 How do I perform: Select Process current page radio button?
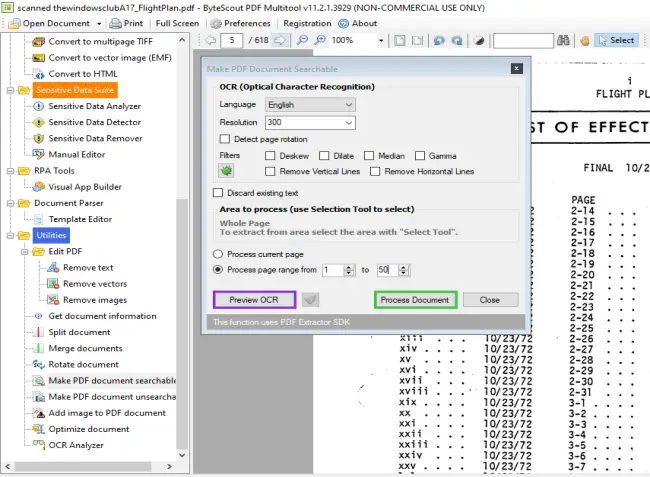click(218, 254)
